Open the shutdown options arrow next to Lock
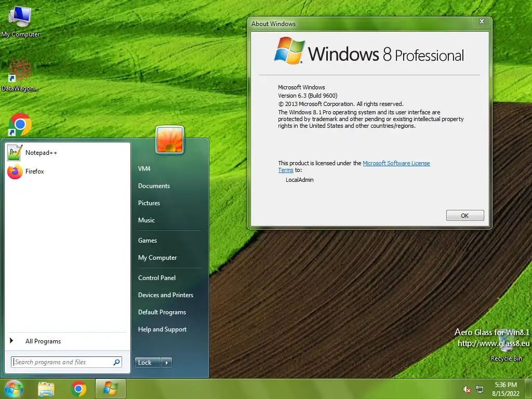The width and height of the screenshot is (532, 399). pos(166,362)
